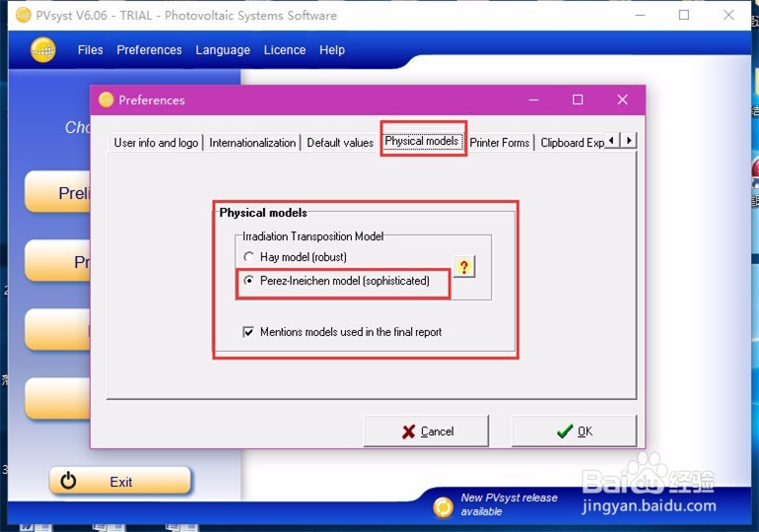
Task: Click the PVsyst logo in the menu bar
Action: [43, 50]
